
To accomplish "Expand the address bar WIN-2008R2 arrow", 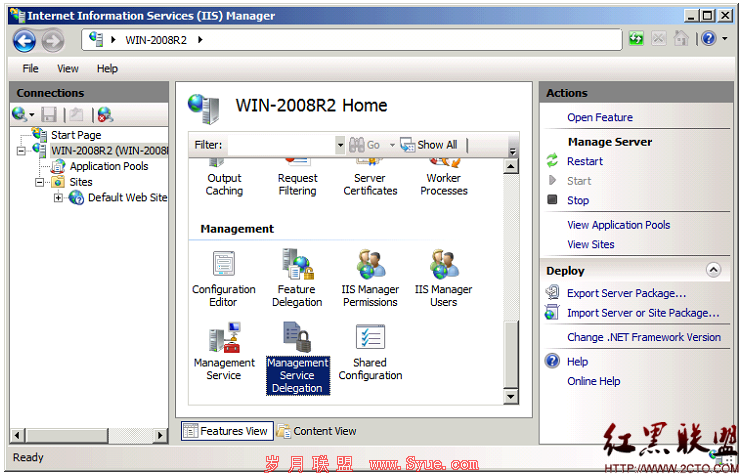I will [x=200, y=40].
